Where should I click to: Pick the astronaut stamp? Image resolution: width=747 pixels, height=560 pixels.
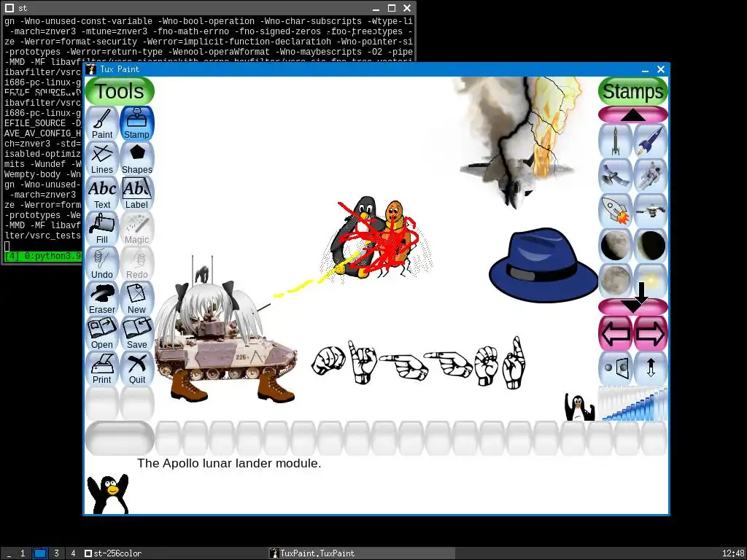(650, 176)
